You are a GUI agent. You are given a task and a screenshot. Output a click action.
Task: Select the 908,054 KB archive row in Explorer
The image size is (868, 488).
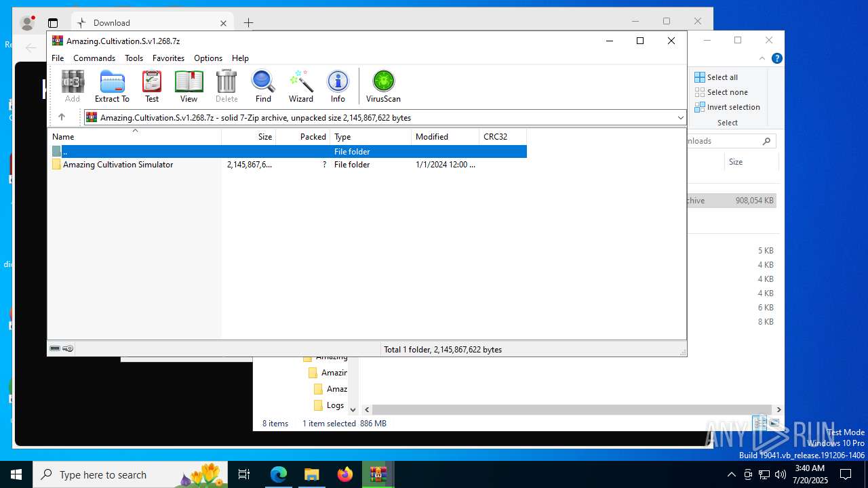coord(732,201)
